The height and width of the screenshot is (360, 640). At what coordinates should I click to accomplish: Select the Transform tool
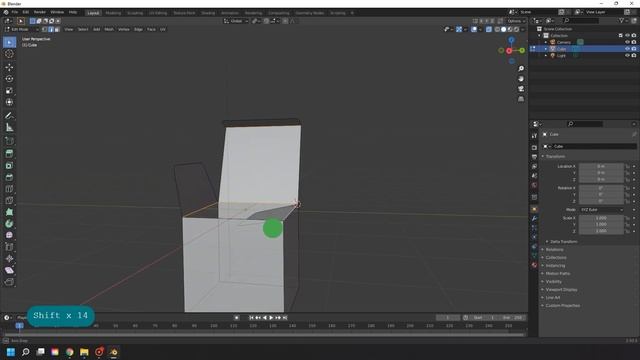click(x=9, y=102)
